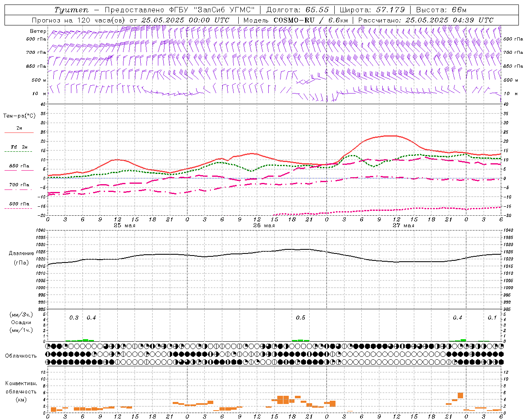Click the 'Давление' pressure panel label
525x420 pixels.
pos(21,253)
